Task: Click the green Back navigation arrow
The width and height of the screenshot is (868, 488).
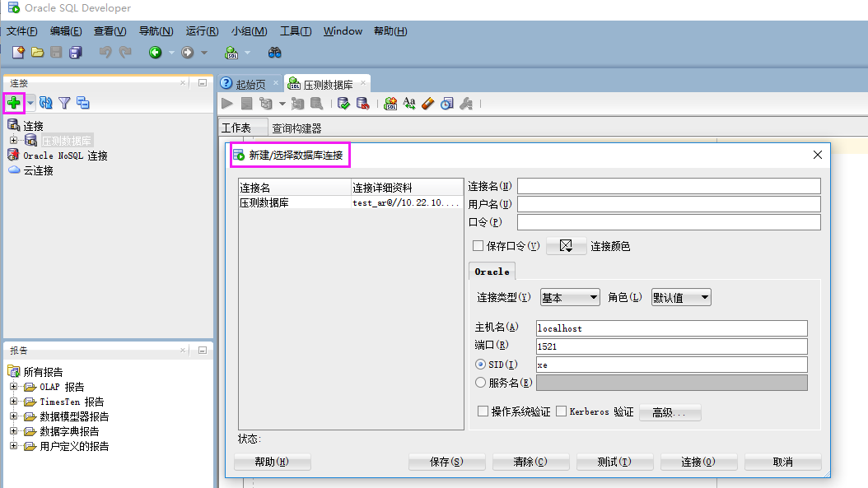Action: [155, 52]
